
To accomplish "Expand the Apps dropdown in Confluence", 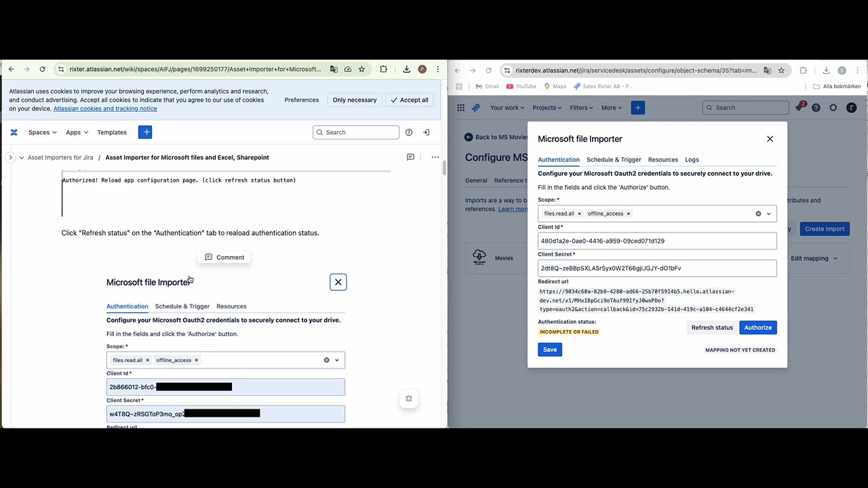I will 77,132.
